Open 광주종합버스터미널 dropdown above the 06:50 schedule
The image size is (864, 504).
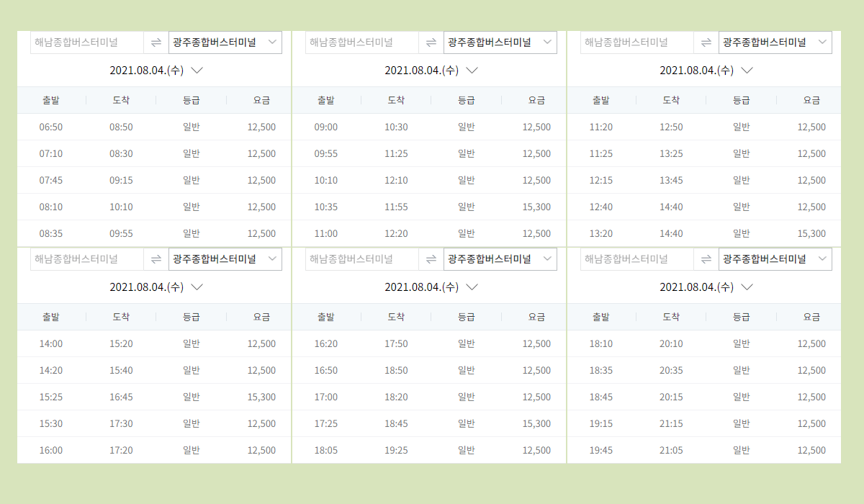(225, 42)
